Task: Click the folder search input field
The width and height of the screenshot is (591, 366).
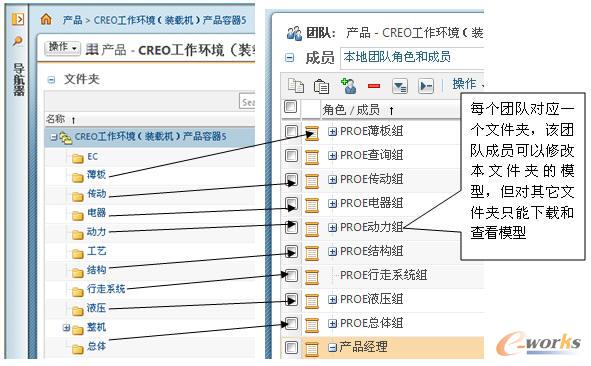Action: [x=247, y=102]
